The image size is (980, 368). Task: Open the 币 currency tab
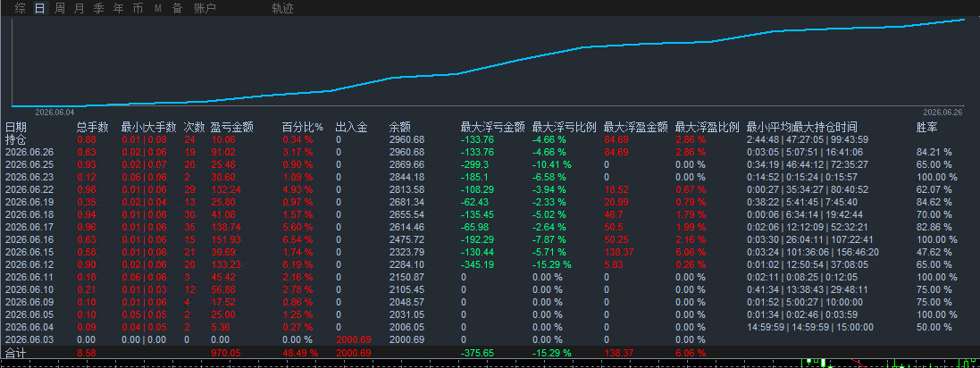click(138, 8)
